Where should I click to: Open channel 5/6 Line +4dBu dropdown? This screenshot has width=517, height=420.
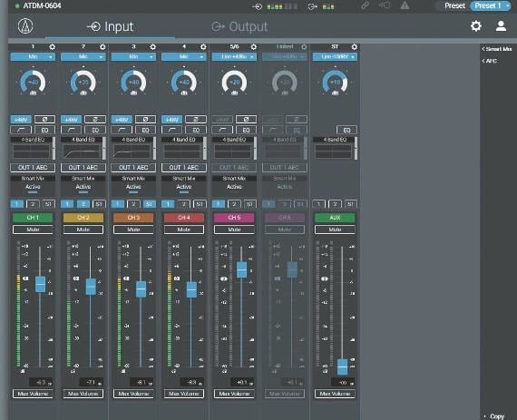[x=234, y=57]
